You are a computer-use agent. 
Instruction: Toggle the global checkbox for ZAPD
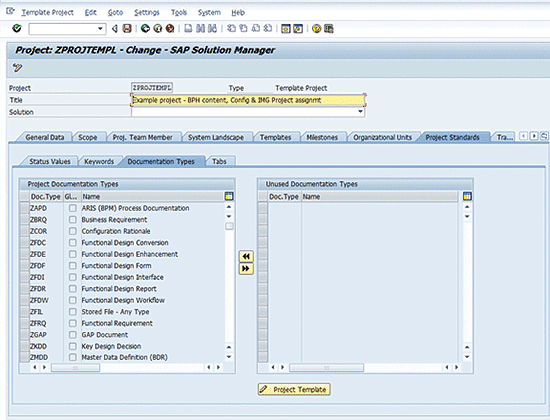point(73,208)
